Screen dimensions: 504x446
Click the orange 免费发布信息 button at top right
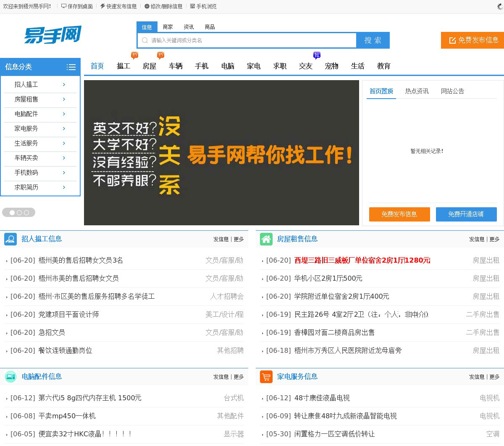coord(472,40)
